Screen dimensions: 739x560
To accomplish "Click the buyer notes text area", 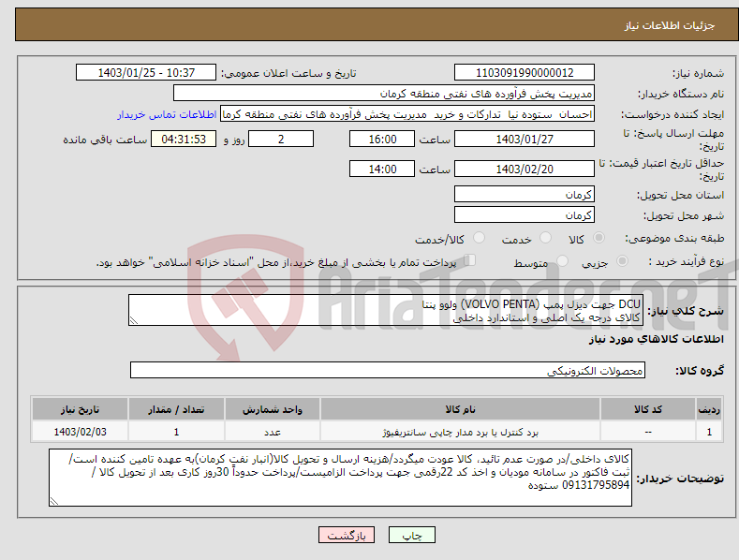I will tap(340, 478).
